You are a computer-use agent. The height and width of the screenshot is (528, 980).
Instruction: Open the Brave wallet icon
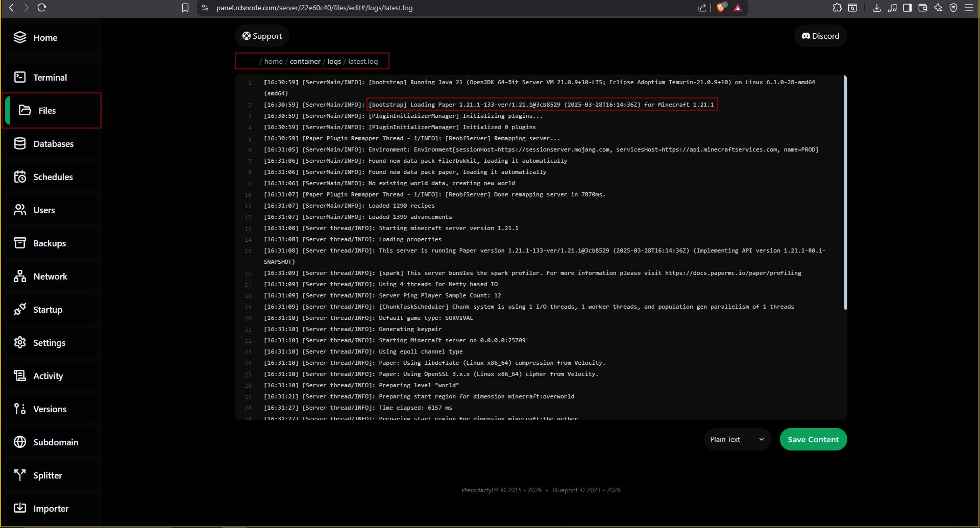coord(923,8)
